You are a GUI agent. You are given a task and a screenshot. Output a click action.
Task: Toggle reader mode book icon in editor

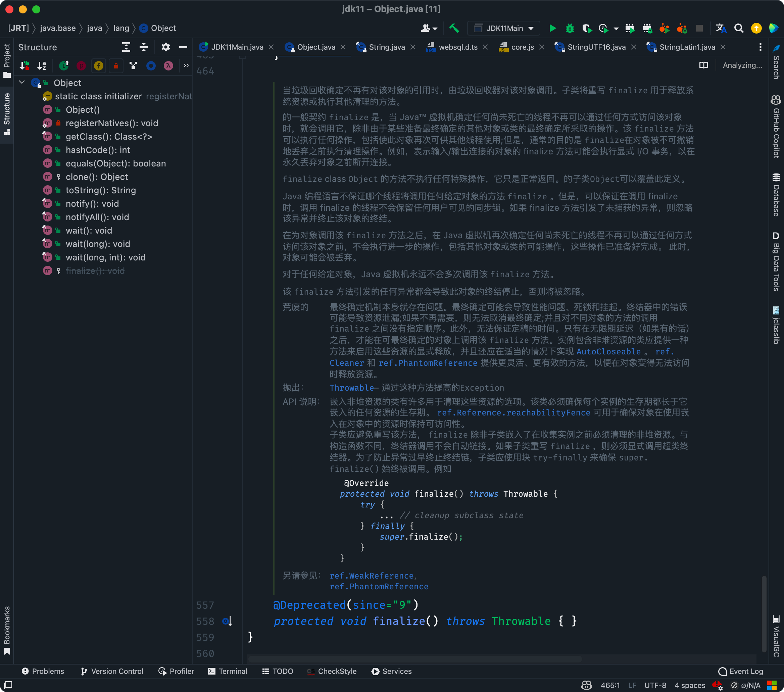click(703, 65)
